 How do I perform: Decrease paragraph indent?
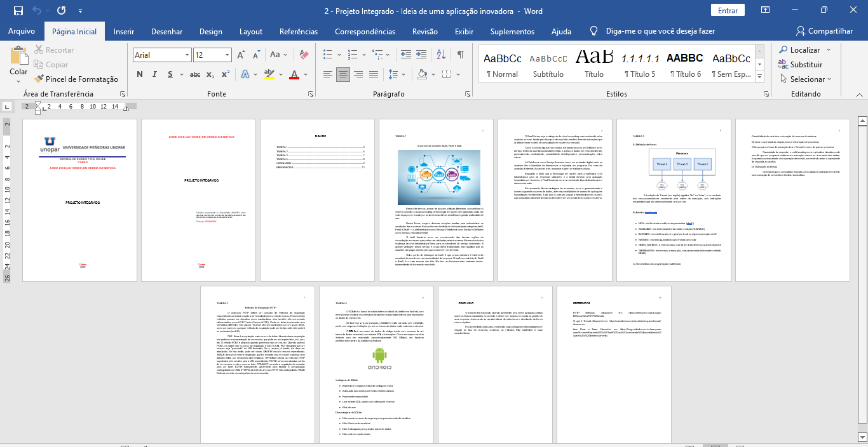405,55
